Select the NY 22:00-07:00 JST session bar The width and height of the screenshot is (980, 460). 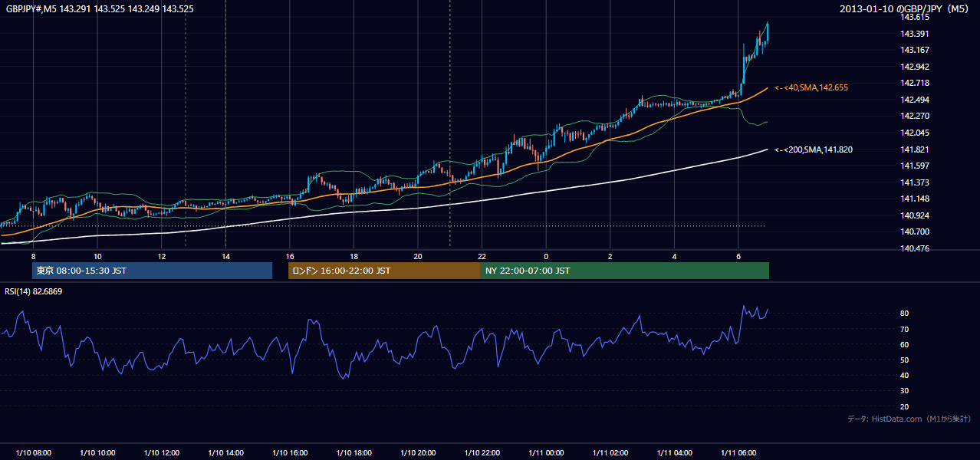point(625,271)
